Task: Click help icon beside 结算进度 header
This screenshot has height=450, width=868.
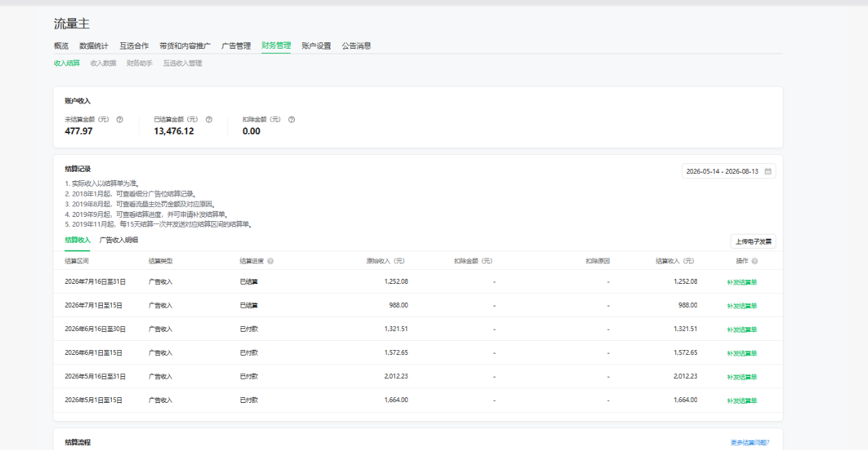Action: point(271,261)
